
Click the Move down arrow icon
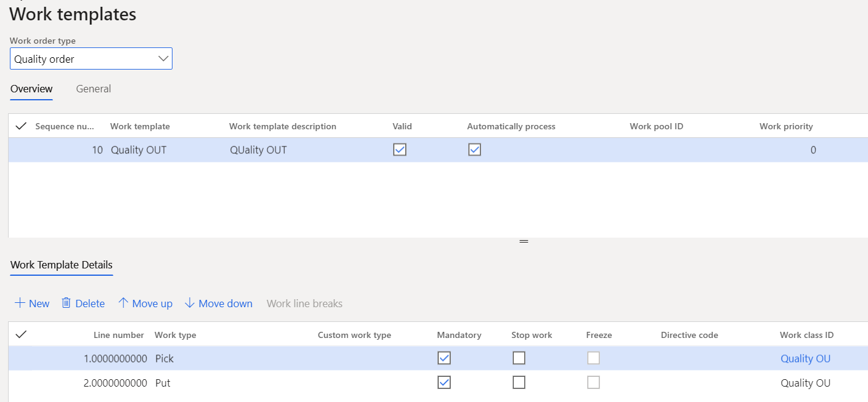pos(190,304)
